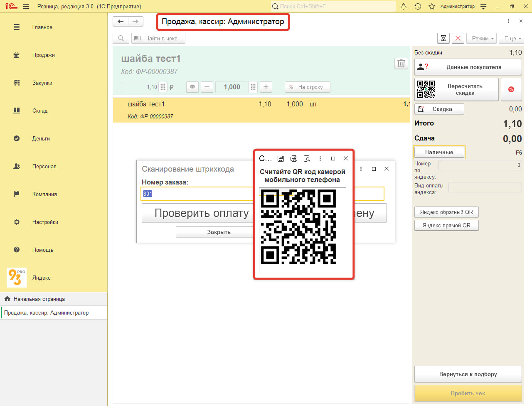532x406 pixels.
Task: Open the price calculator icon beside 1,10
Action: (163, 87)
